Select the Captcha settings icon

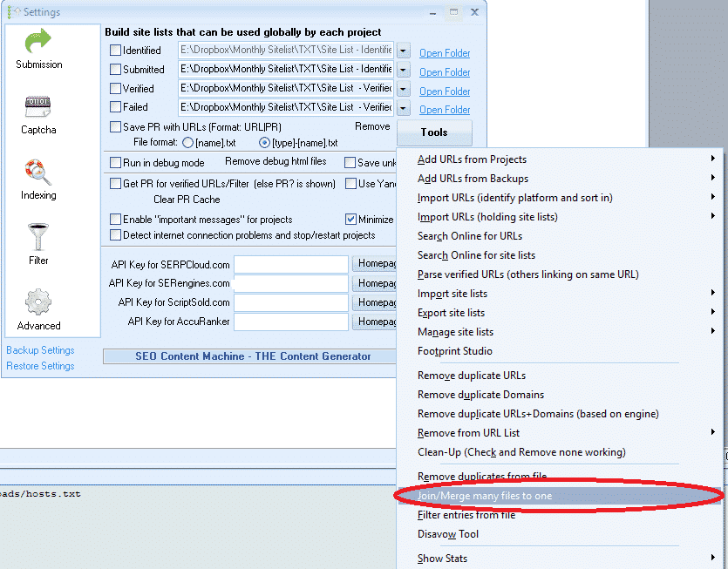[39, 115]
